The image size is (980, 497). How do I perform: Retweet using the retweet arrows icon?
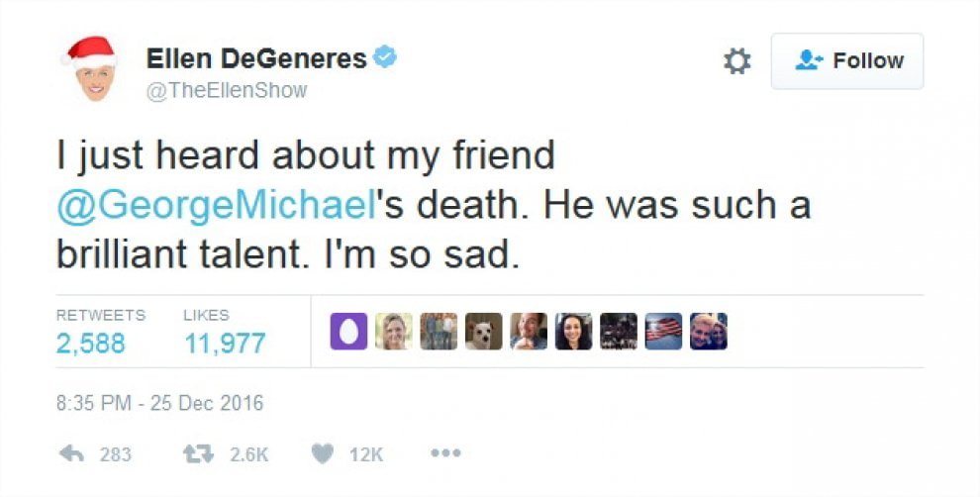pos(198,454)
